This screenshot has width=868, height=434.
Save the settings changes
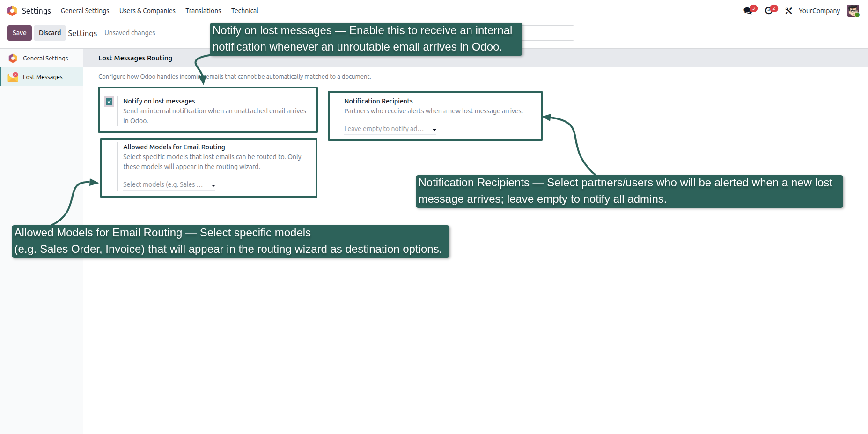[20, 33]
